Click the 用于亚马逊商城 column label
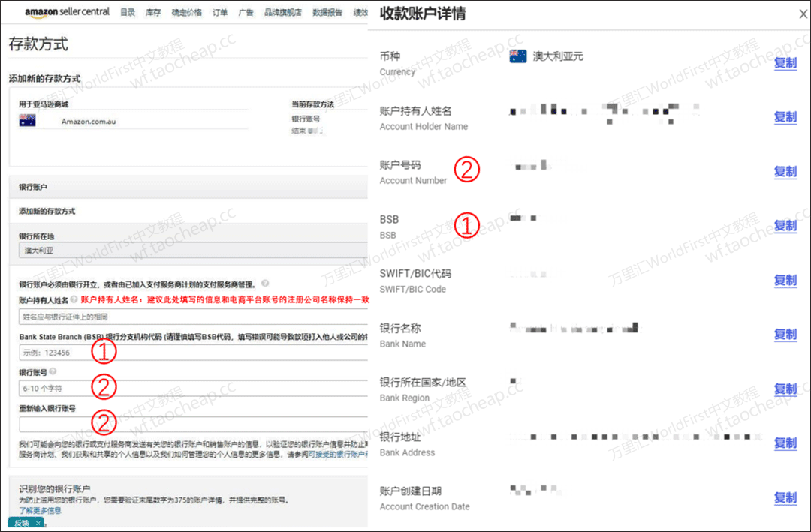Screen dimensions: 811x532 44,104
